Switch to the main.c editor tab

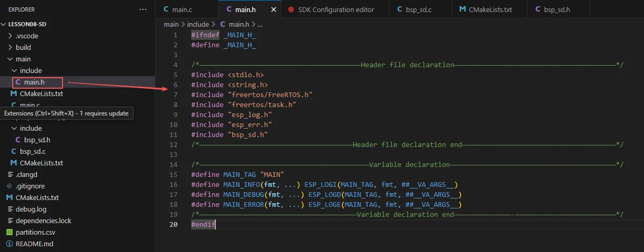click(x=182, y=9)
